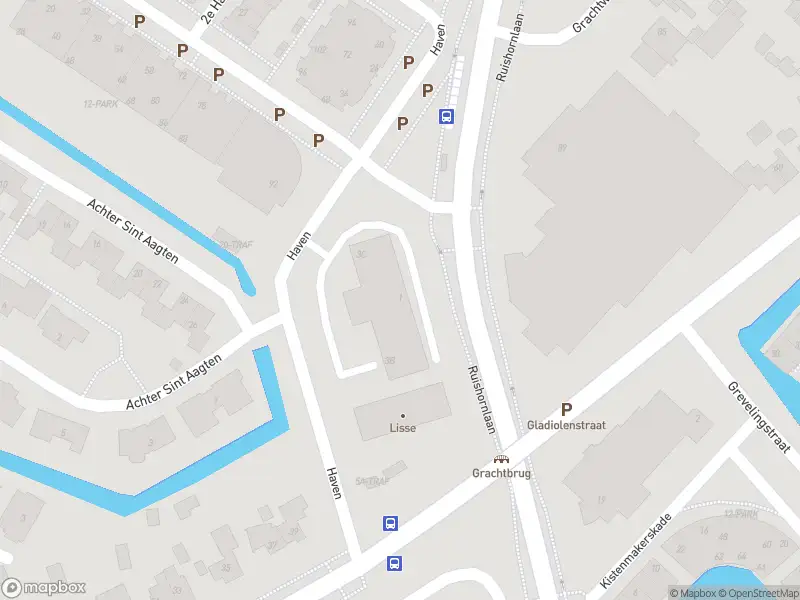This screenshot has height=600, width=800.
Task: Open the Mapbox logo link
Action: pyautogui.click(x=43, y=587)
